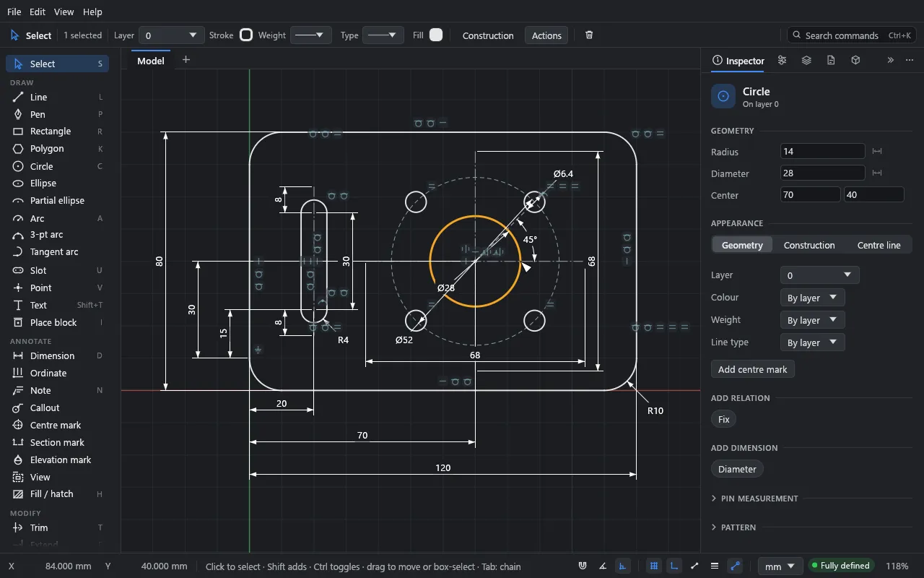This screenshot has height=578, width=924.
Task: Open the File menu
Action: pyautogui.click(x=14, y=12)
